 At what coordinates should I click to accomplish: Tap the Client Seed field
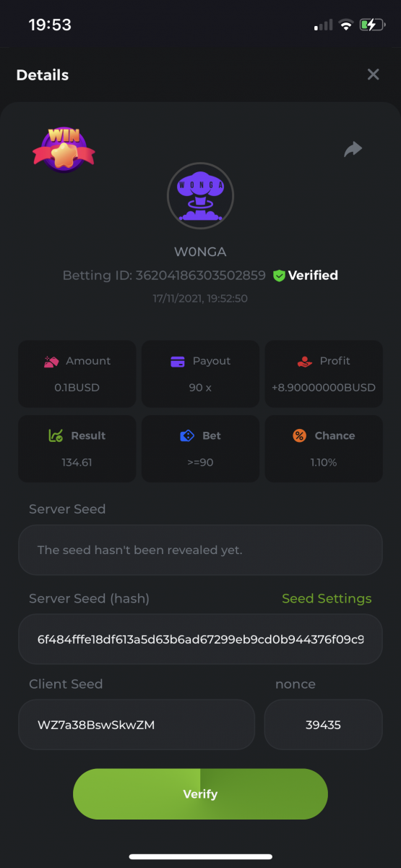(137, 724)
